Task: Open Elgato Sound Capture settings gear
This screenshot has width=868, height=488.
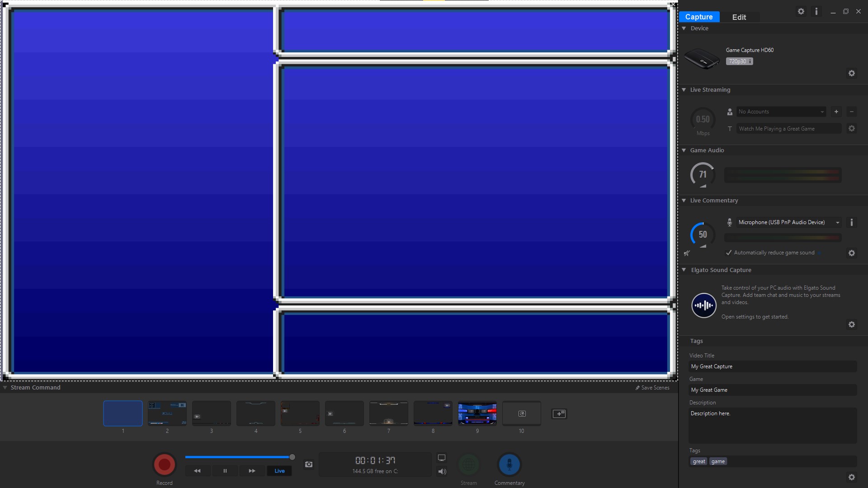Action: click(x=851, y=324)
